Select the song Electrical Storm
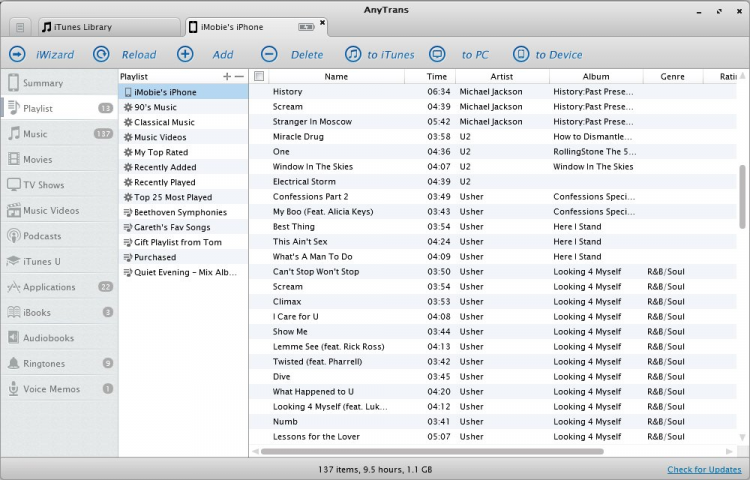Screen dimensions: 750x480 304,182
